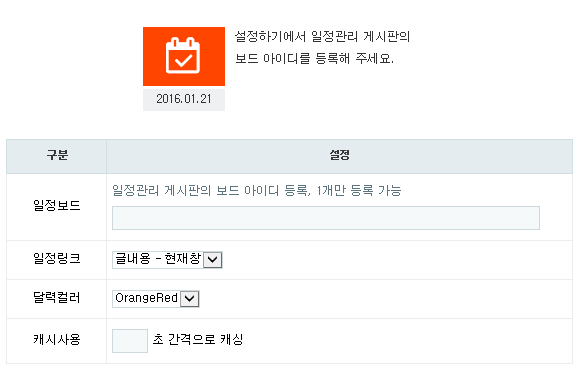Click the 초 간격으로 캐싱 text

tap(198, 339)
